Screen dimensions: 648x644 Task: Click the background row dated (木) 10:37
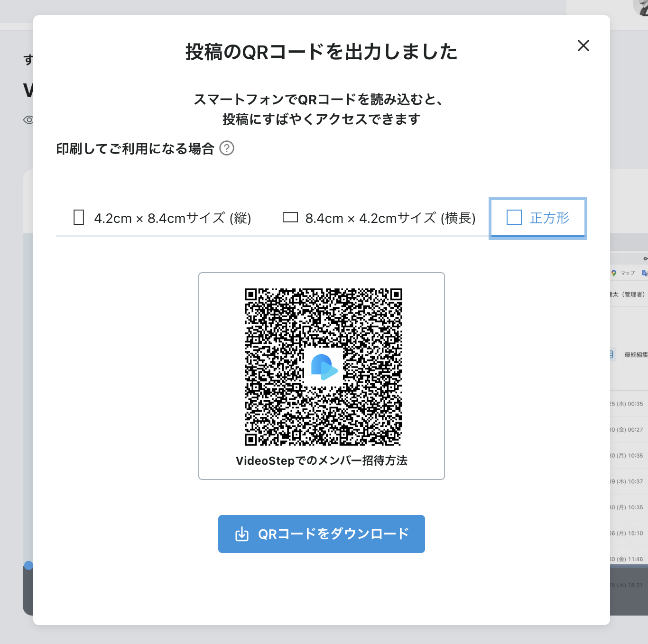pyautogui.click(x=627, y=481)
